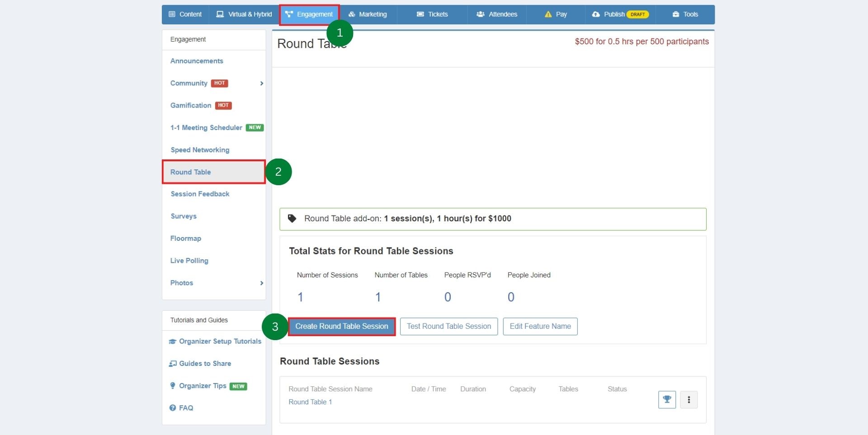Go to Live Polling in sidebar
The image size is (868, 435).
tap(189, 261)
